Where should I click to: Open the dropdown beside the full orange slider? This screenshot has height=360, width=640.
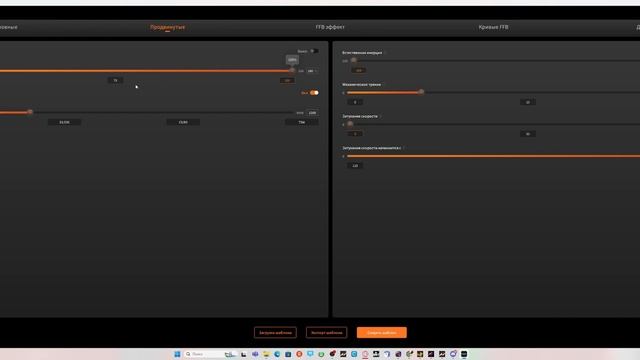pyautogui.click(x=312, y=71)
